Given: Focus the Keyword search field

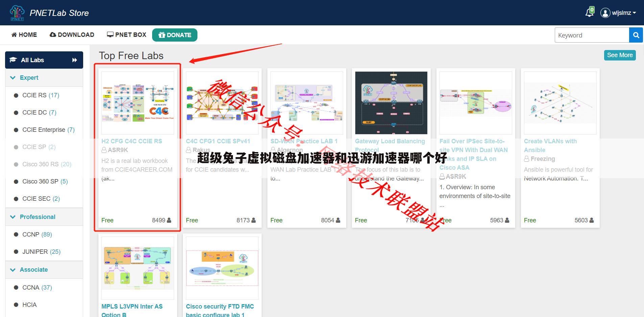Looking at the screenshot, I should coord(592,35).
